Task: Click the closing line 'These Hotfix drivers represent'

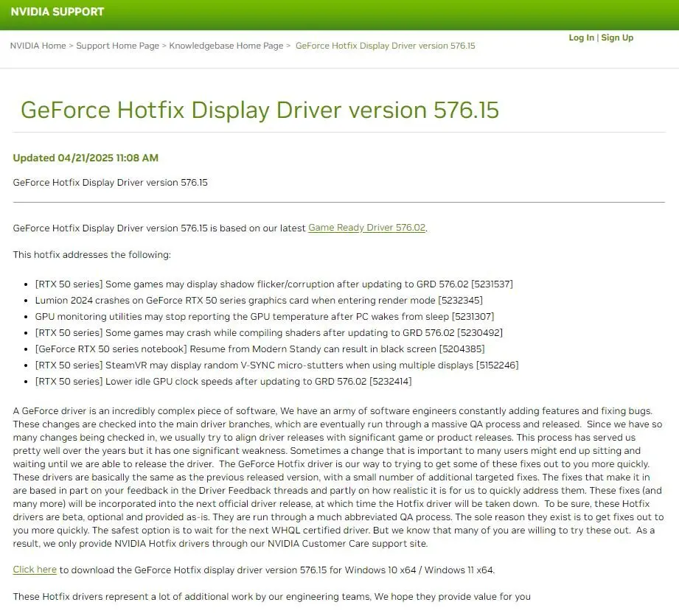Action: coord(271,597)
